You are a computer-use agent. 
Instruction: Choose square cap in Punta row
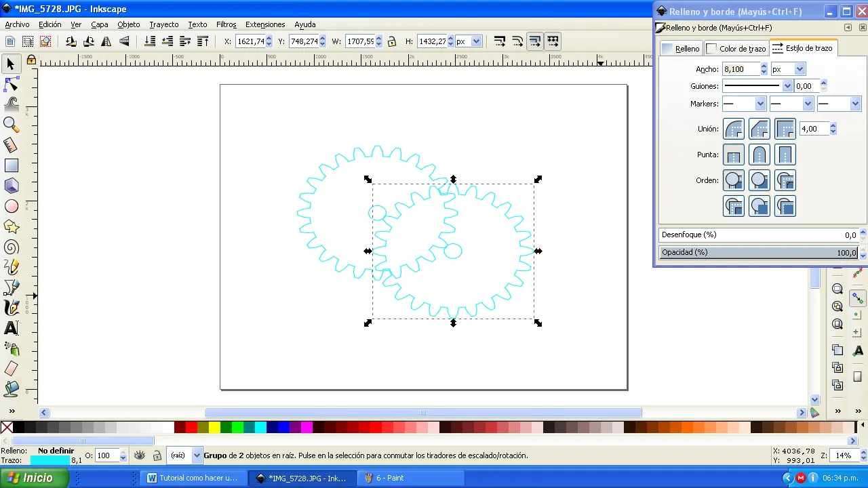point(785,155)
